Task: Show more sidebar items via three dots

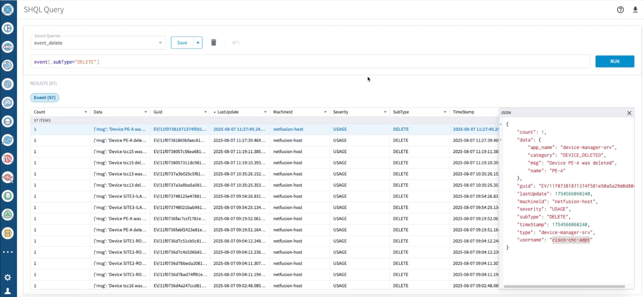Action: point(8,252)
